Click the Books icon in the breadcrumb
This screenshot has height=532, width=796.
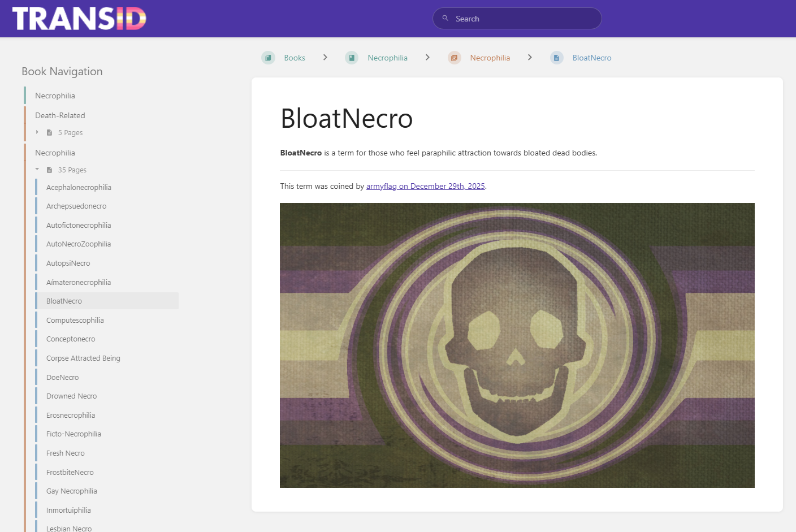pyautogui.click(x=268, y=58)
